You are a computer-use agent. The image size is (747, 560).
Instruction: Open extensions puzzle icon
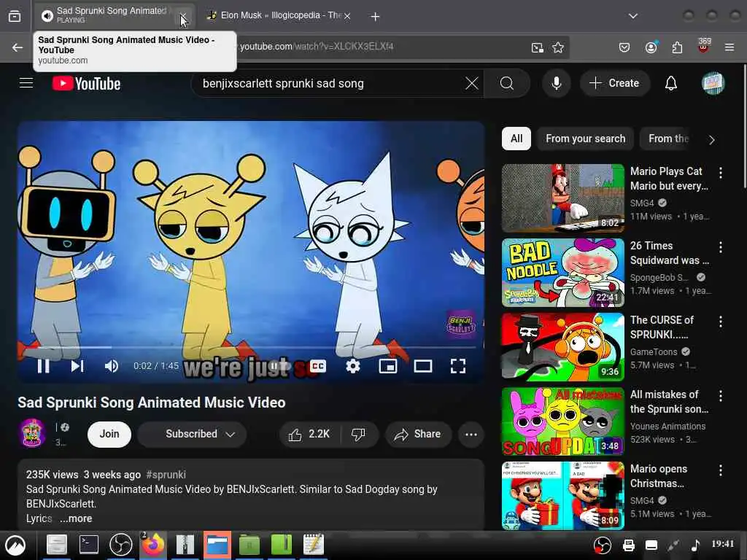coord(677,47)
